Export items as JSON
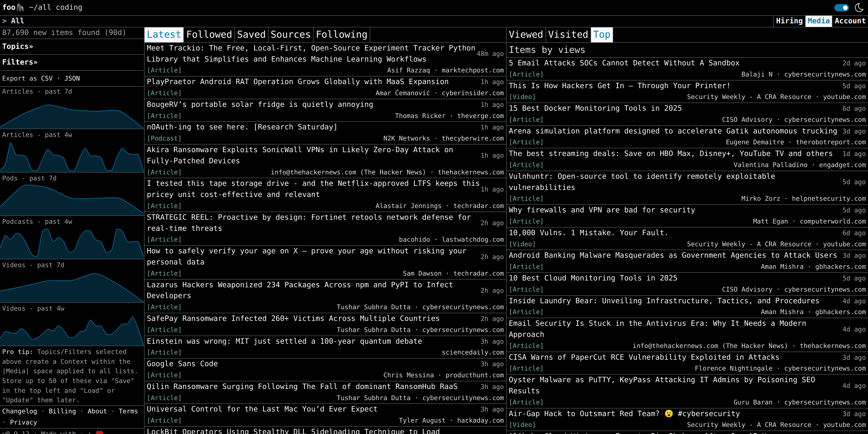The width and height of the screenshot is (868, 434). (72, 78)
